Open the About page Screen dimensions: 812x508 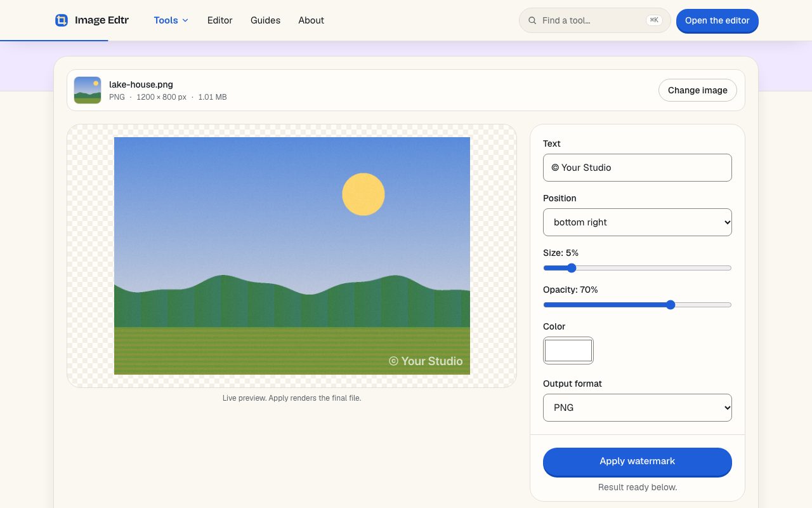(x=311, y=20)
